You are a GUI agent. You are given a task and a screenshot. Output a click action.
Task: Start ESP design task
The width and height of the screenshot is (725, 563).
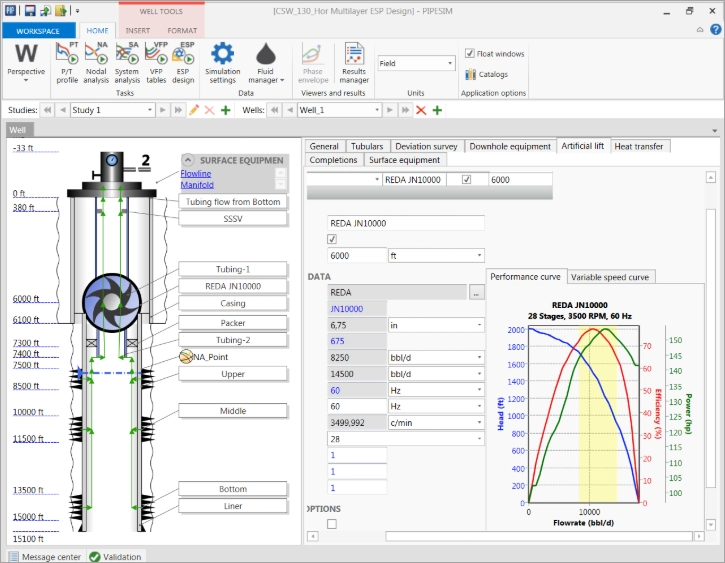[x=183, y=63]
